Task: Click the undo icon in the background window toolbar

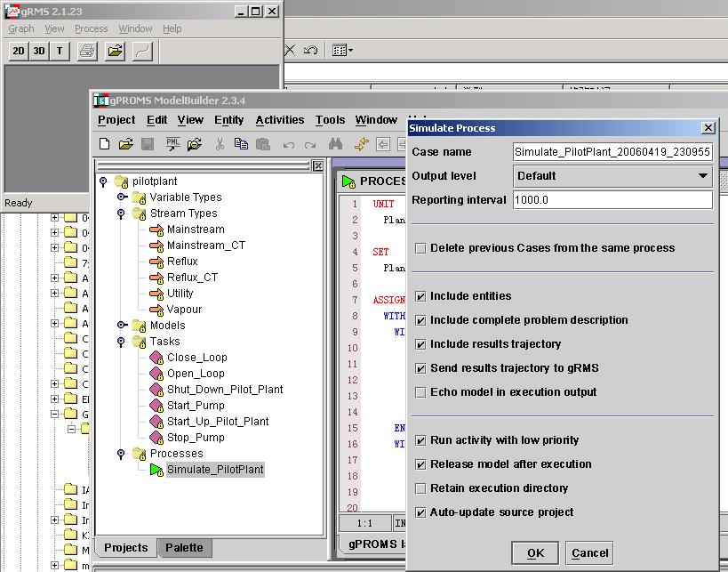Action: click(x=310, y=50)
